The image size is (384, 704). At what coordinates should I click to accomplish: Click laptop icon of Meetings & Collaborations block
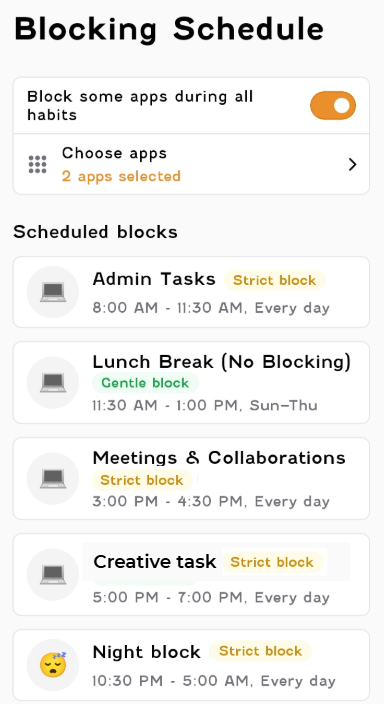pyautogui.click(x=53, y=479)
